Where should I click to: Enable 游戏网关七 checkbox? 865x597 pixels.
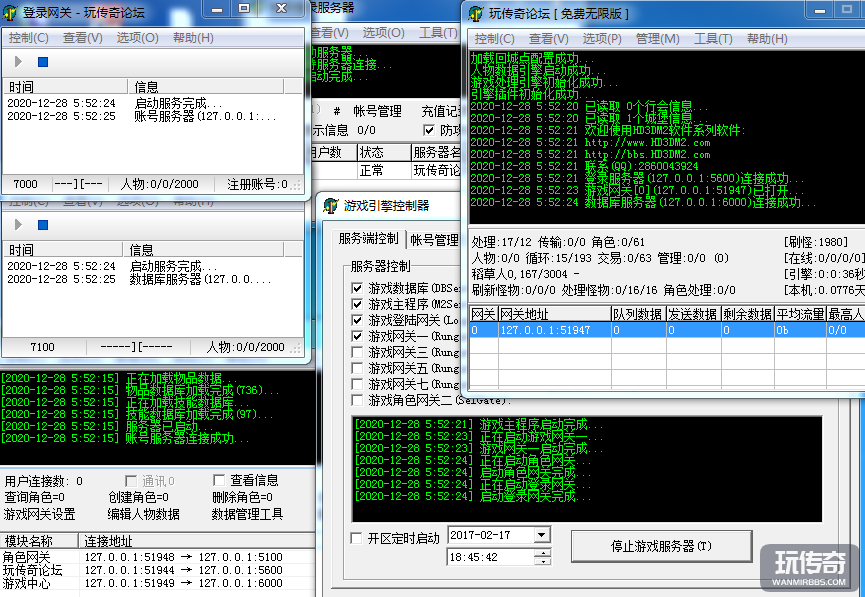(357, 384)
